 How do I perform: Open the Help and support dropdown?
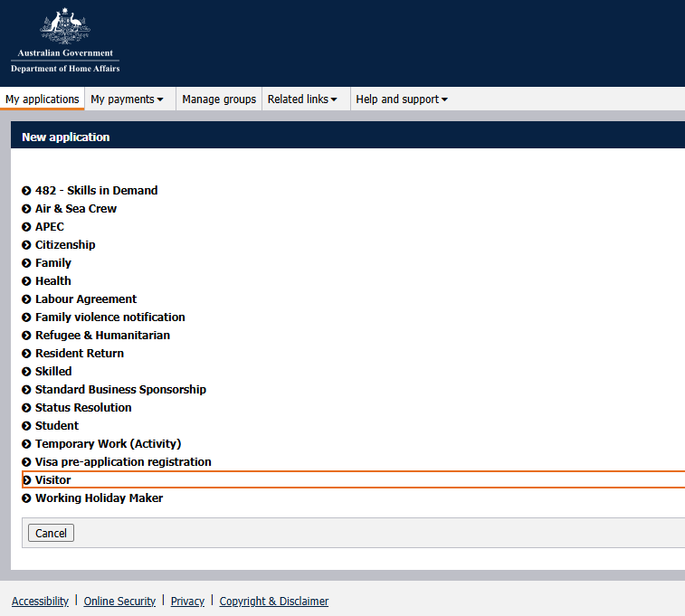tap(402, 100)
